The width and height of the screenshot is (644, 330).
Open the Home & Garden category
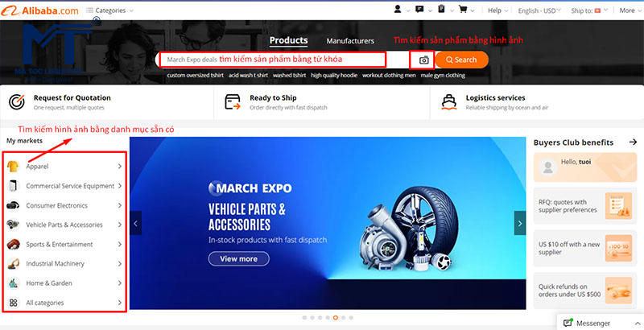tap(49, 283)
